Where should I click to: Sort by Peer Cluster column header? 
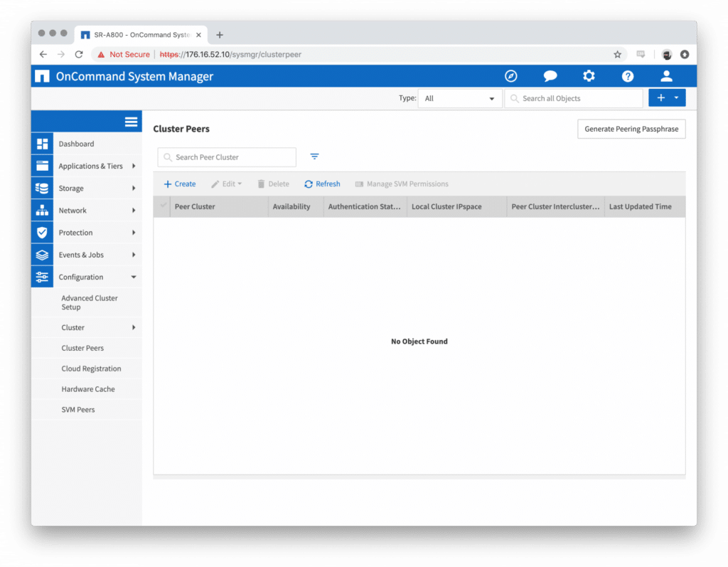coord(219,207)
